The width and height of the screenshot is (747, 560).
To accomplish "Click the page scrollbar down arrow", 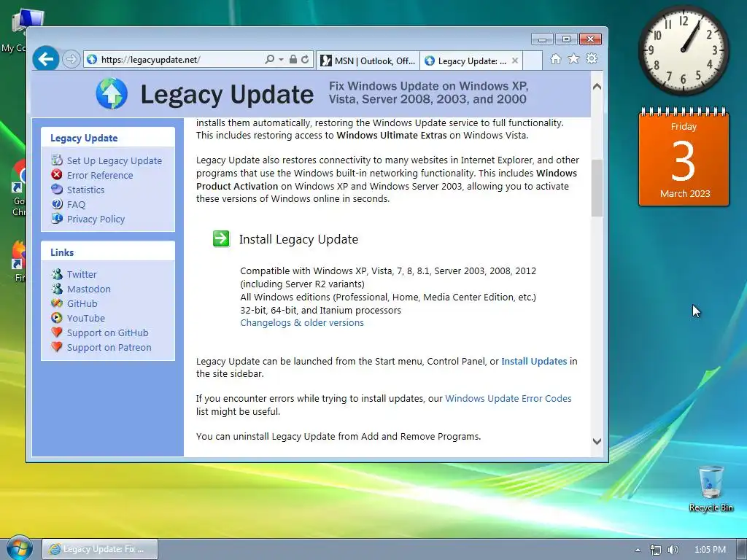I will tap(597, 441).
